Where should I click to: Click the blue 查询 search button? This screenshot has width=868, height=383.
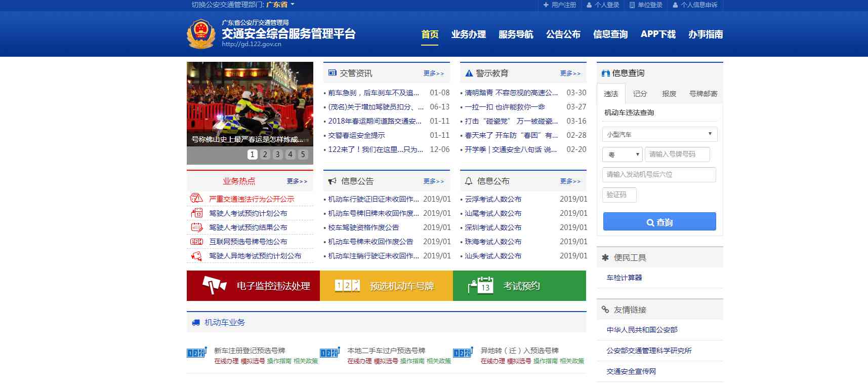pyautogui.click(x=659, y=222)
